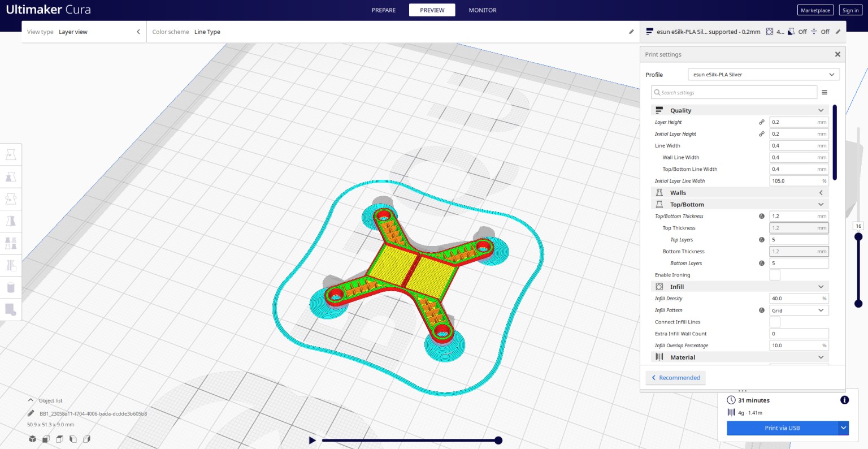Image resolution: width=868 pixels, height=449 pixels.
Task: Click the upper handle of the layer slider
Action: tap(858, 236)
